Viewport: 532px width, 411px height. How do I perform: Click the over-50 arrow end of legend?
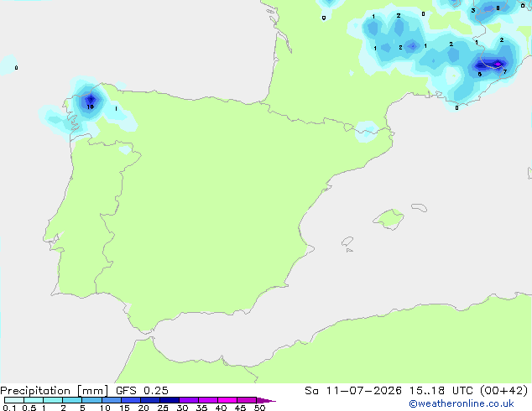click(x=266, y=400)
